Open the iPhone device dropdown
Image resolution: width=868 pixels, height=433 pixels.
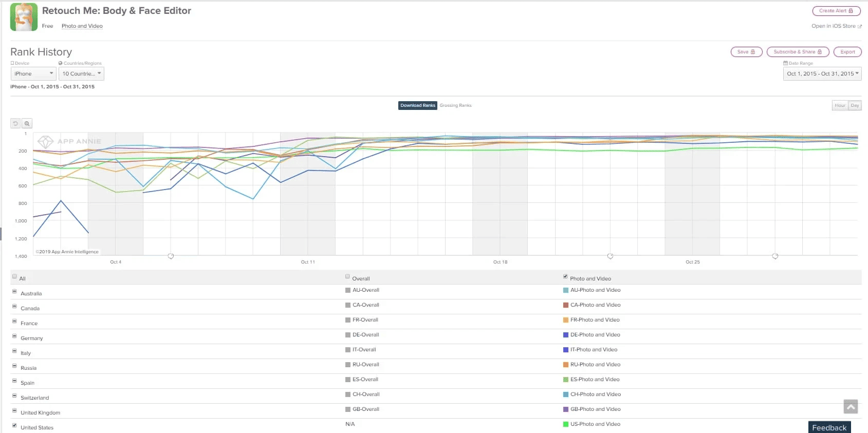33,74
